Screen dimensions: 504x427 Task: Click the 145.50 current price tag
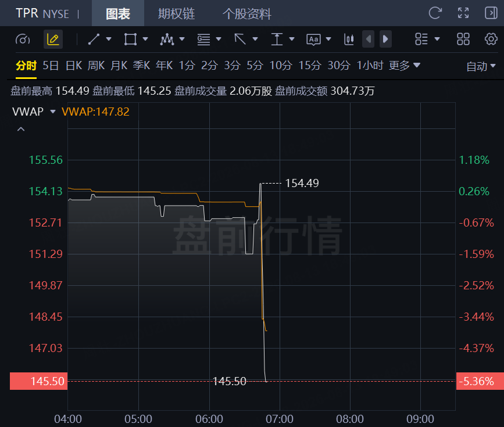click(38, 381)
